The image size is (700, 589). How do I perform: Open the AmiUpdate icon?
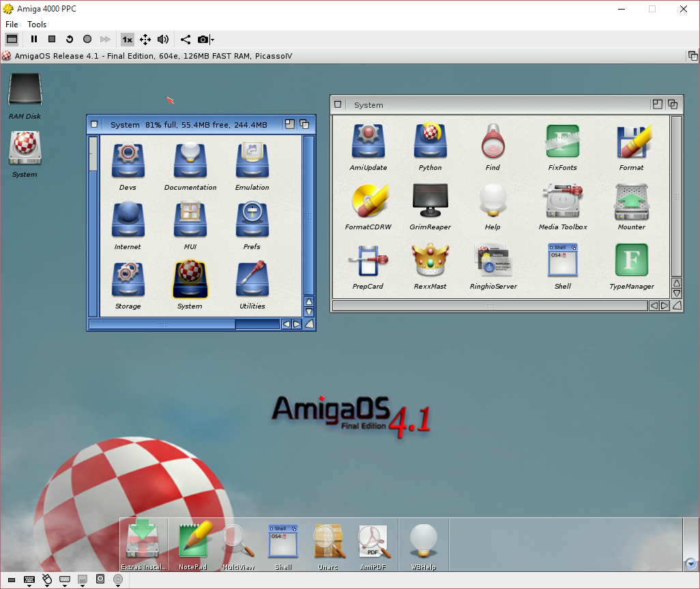(368, 141)
